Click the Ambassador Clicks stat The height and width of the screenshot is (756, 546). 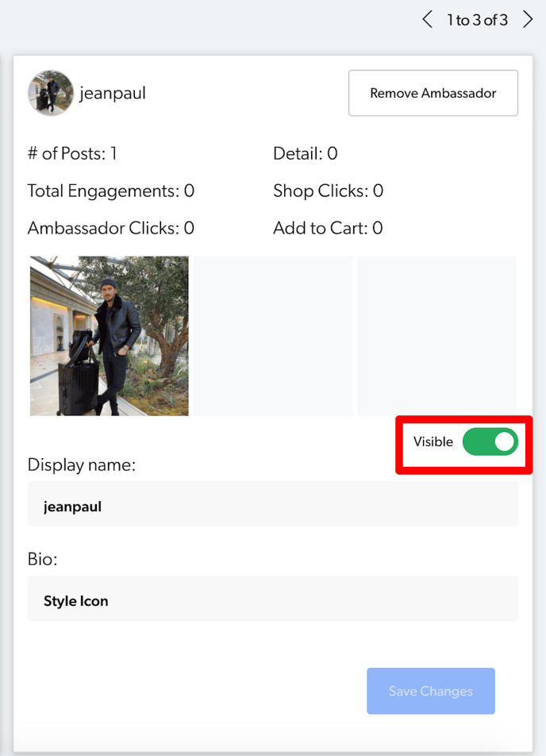click(111, 228)
